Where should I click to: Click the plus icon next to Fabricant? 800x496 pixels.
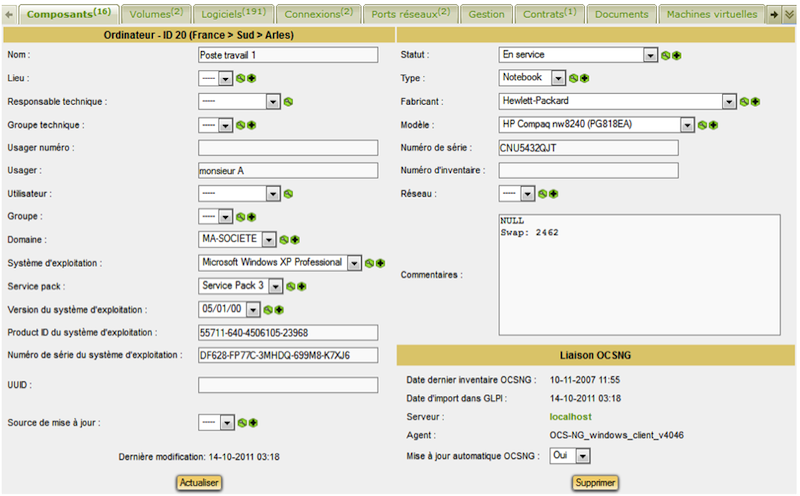point(756,101)
